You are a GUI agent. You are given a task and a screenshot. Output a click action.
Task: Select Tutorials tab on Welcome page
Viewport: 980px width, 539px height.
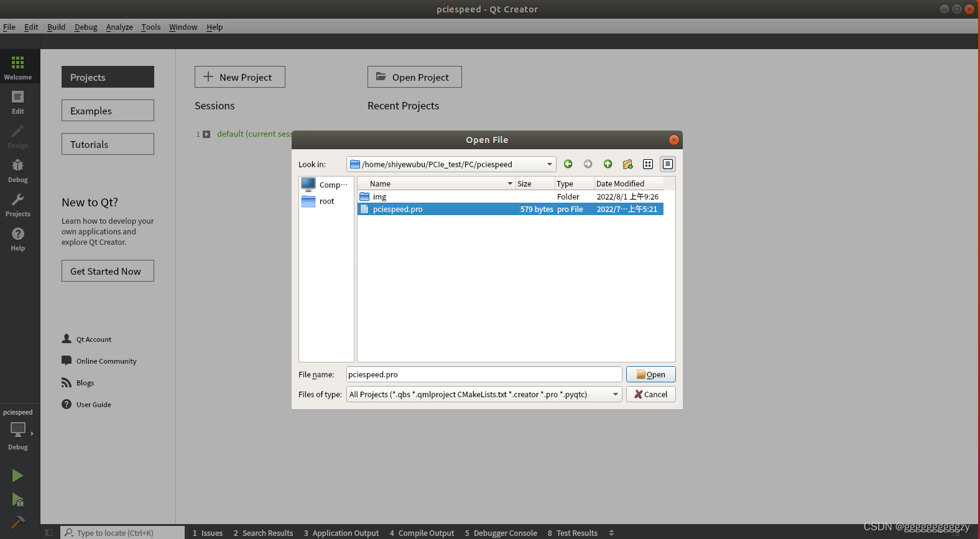[108, 144]
